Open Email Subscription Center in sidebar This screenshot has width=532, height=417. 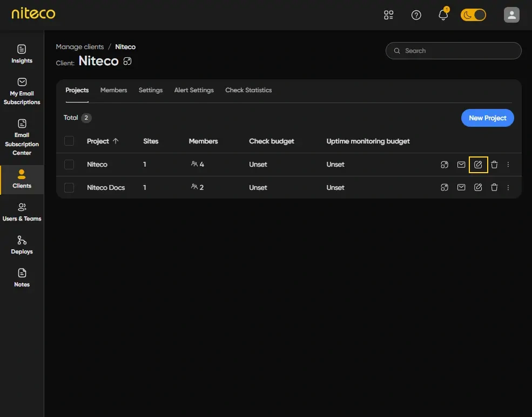click(22, 138)
